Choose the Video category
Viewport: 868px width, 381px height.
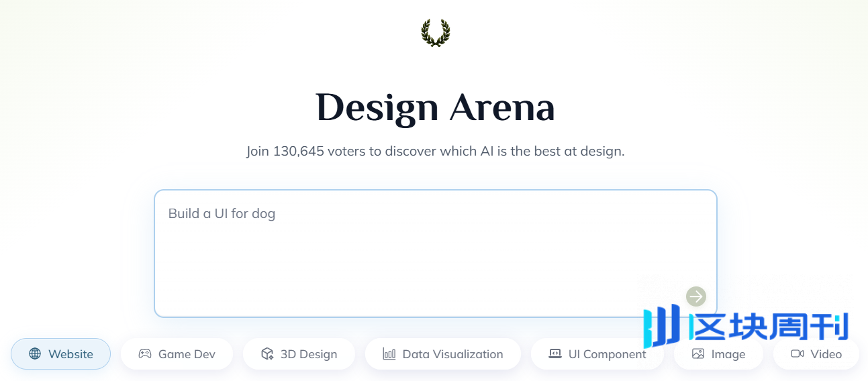816,353
